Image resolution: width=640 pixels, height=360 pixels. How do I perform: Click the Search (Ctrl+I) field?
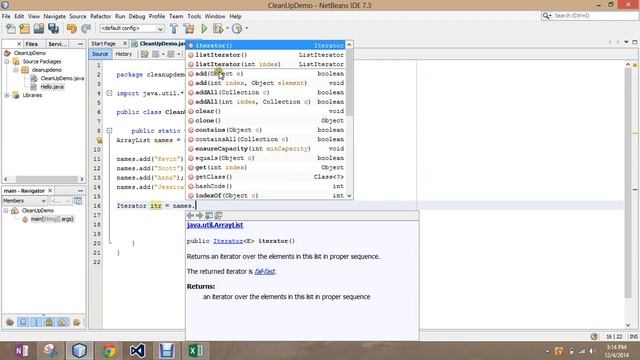[589, 16]
